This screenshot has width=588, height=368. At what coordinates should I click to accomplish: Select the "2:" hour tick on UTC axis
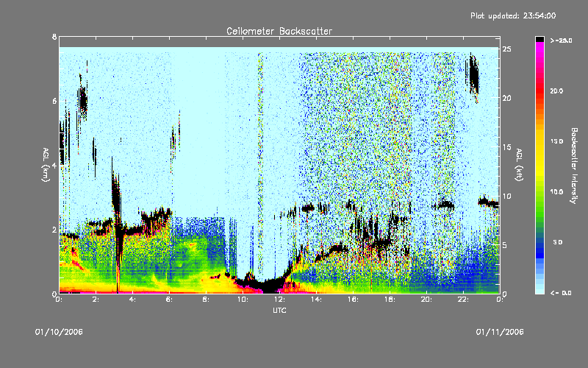96,300
